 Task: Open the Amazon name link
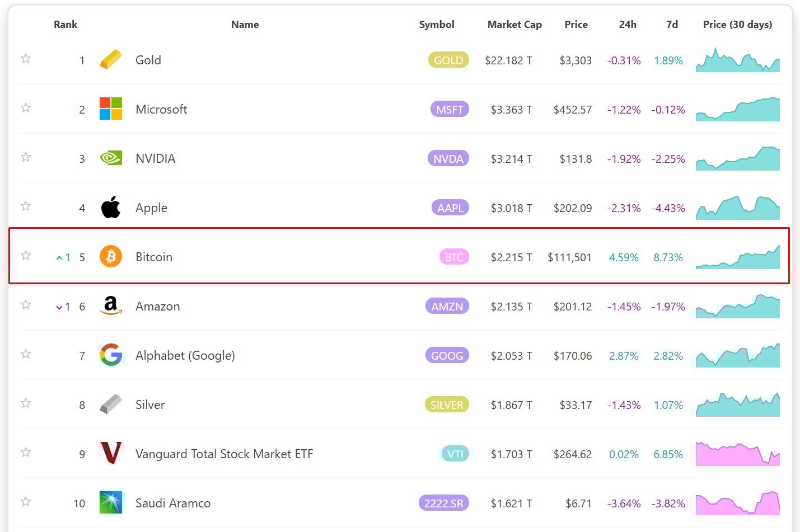[x=158, y=306]
